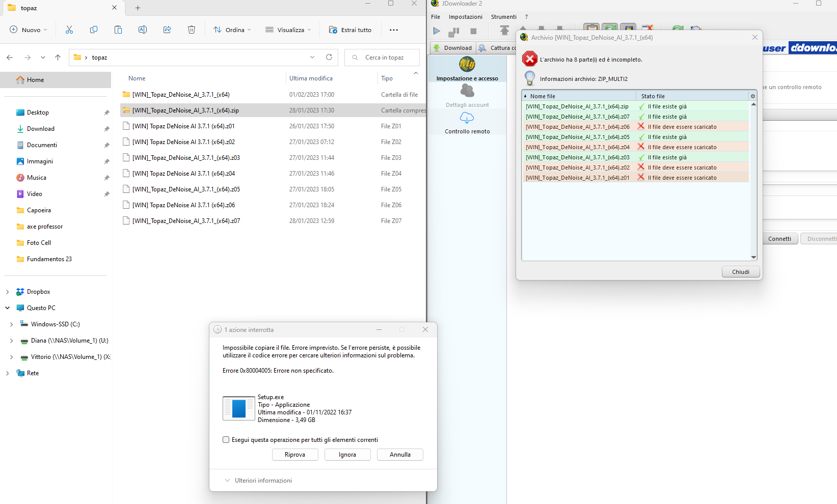Viewport: 837px width, 504px height.
Task: Click the archive list vertical scrollbar down arrow
Action: coord(753,258)
